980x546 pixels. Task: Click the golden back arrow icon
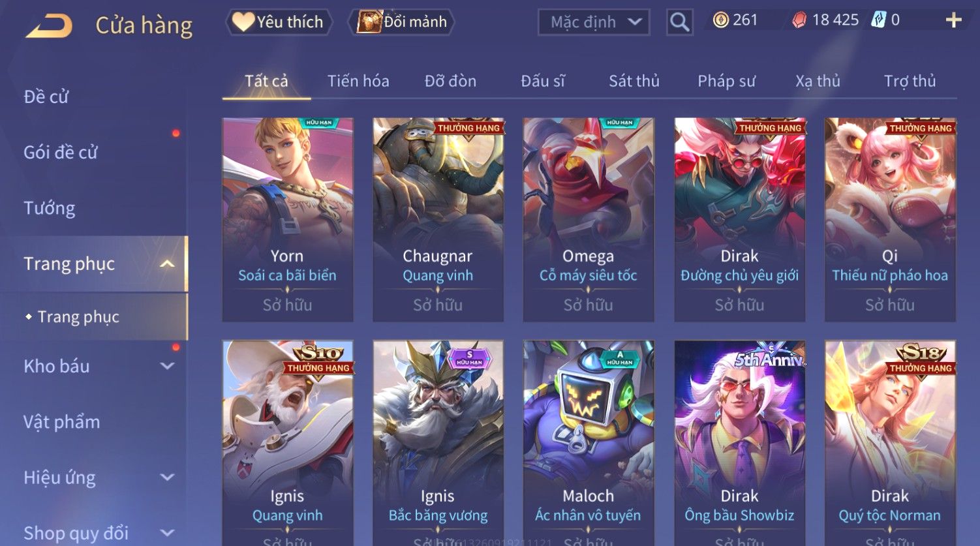click(x=49, y=25)
